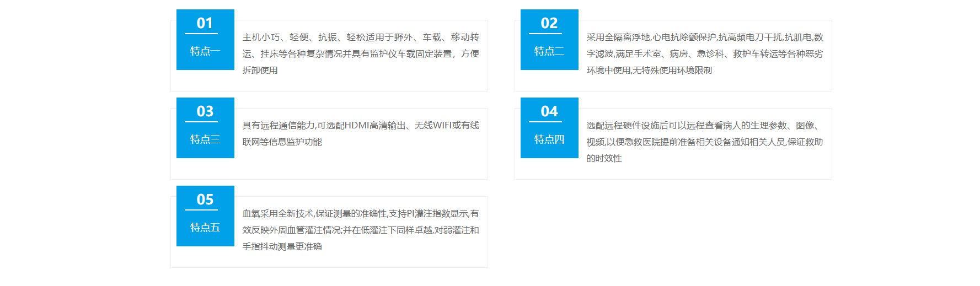Select the text starting 血氧采用全新技术
This screenshot has height=286, width=980.
point(361,230)
